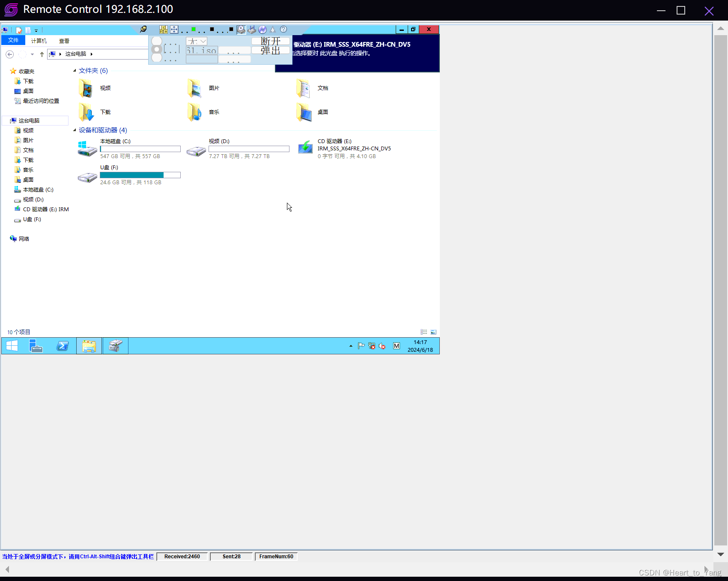Open the drive dropdown in media panel

click(x=203, y=41)
